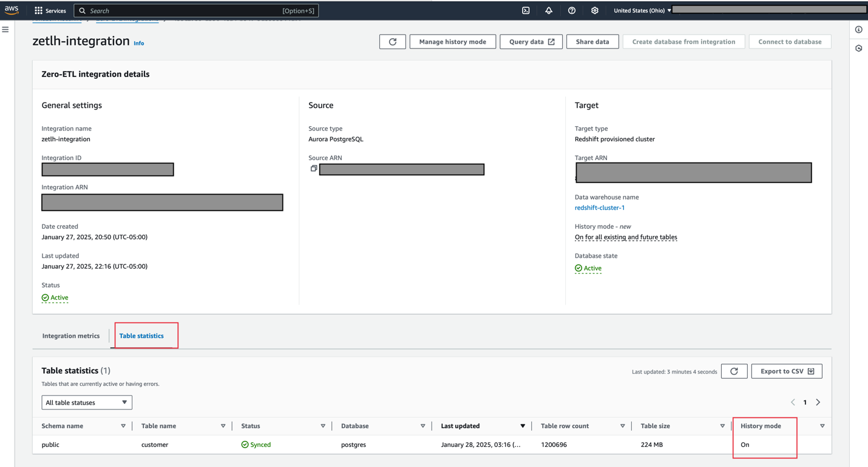Open the info panel icon on right edge

(859, 30)
